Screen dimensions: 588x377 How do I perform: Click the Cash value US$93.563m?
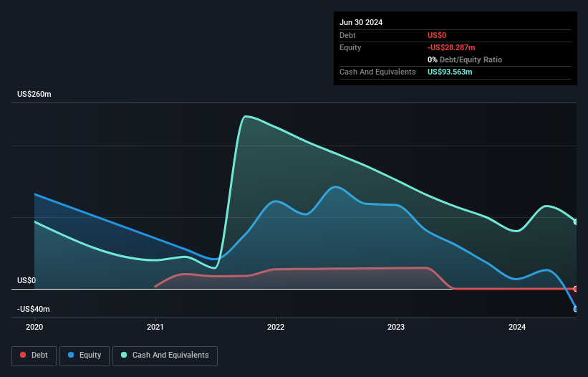coord(450,72)
